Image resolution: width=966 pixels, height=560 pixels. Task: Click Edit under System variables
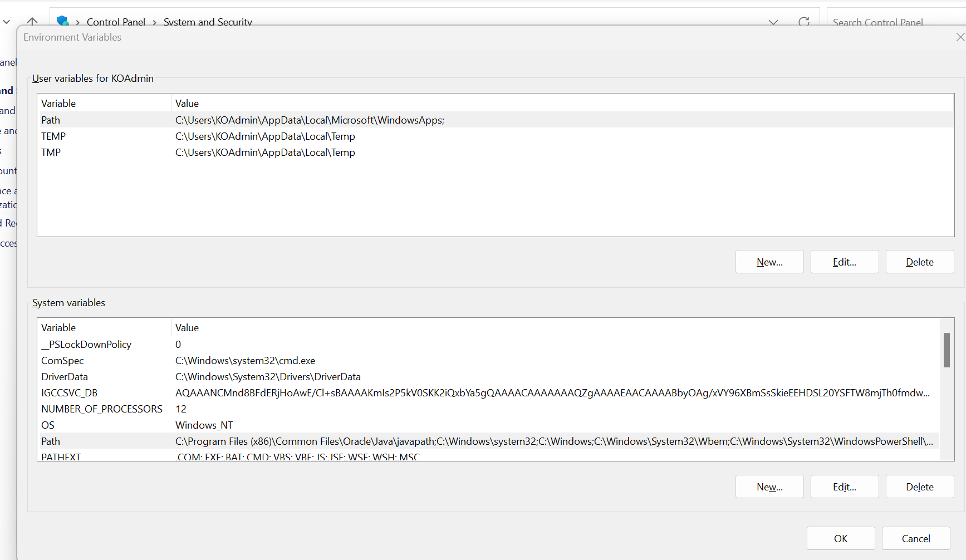(x=844, y=487)
